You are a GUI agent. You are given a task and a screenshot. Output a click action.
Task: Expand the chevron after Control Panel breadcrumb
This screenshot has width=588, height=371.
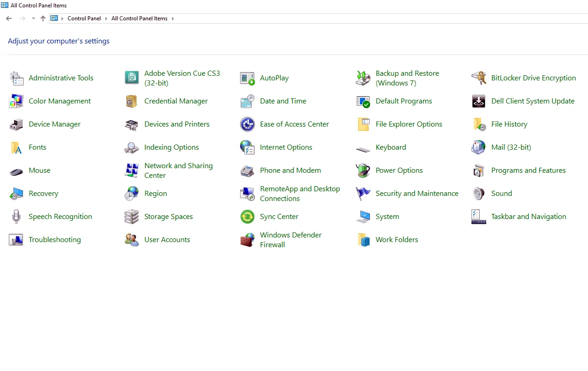[106, 18]
